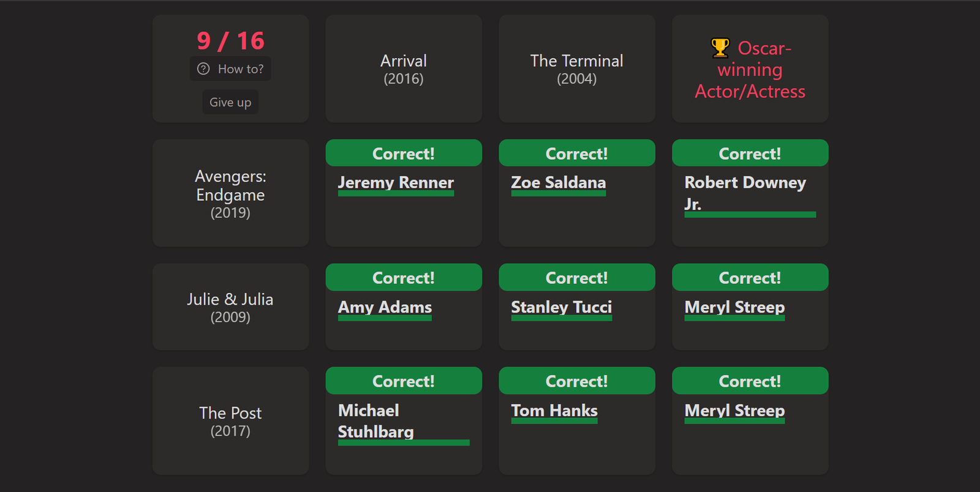Open the Stanley Tucci link
Image resolution: width=980 pixels, height=492 pixels.
click(562, 307)
